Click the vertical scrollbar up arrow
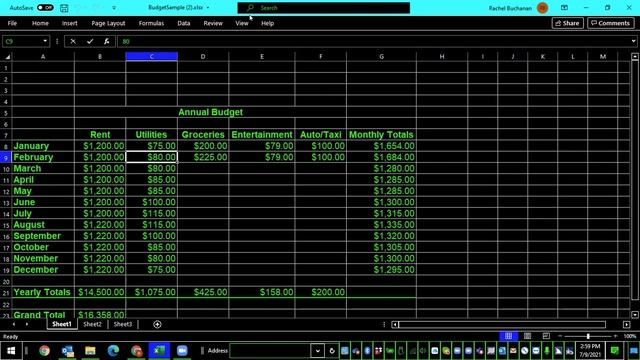The width and height of the screenshot is (640, 360). (635, 57)
